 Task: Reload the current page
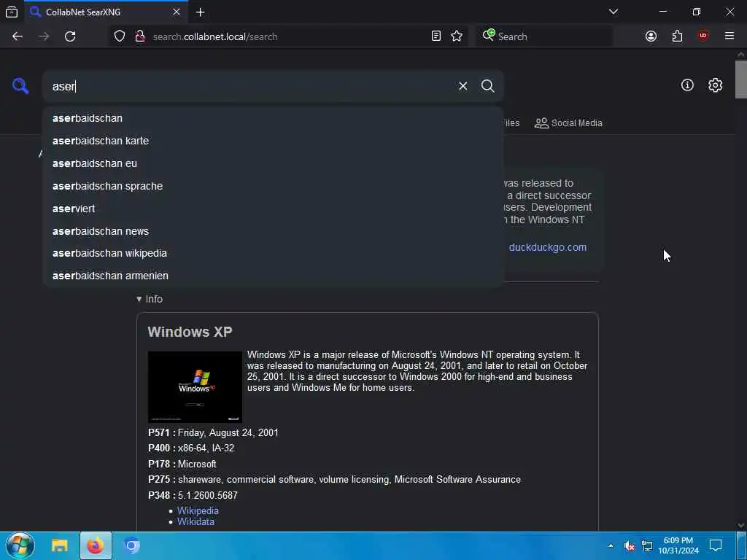coord(70,36)
